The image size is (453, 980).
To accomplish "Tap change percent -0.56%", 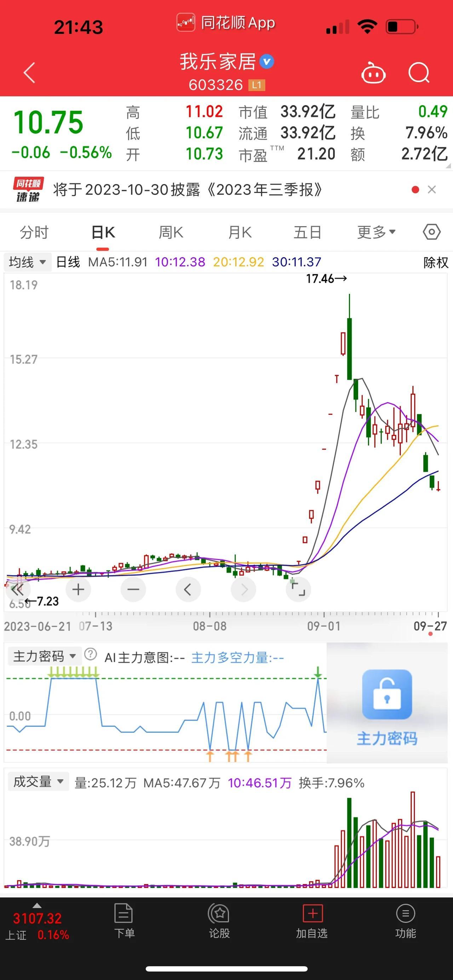I will (x=86, y=153).
